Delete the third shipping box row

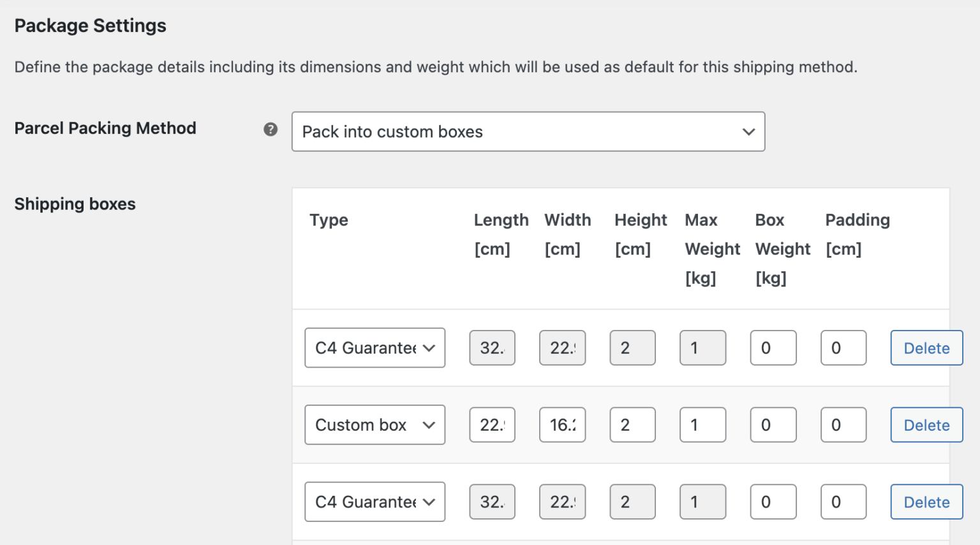[x=926, y=502]
